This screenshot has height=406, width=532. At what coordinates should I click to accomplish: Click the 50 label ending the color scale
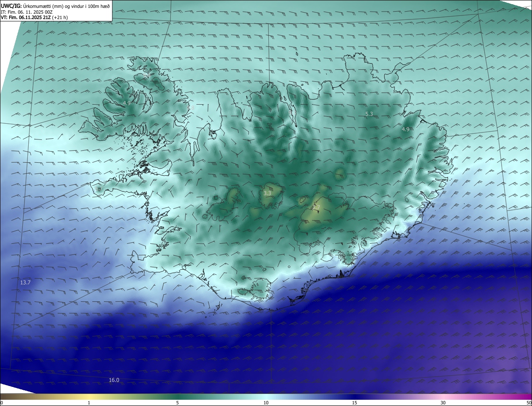click(x=529, y=403)
